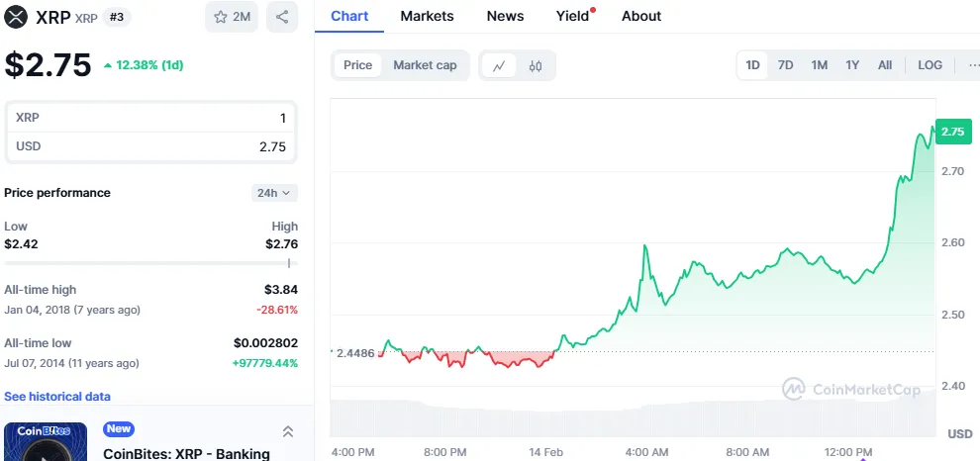The image size is (980, 461).
Task: Click the $2.75 headline price
Action: tap(49, 65)
